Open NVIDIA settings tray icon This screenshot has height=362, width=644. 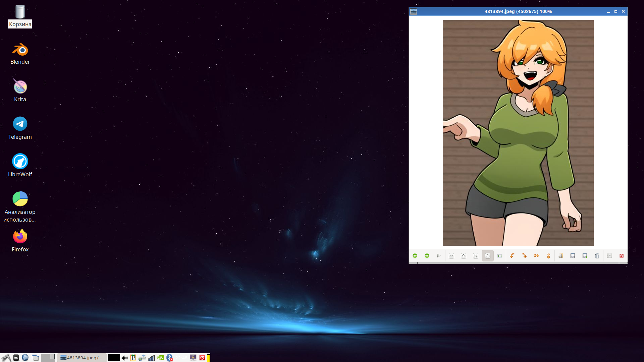(x=160, y=358)
